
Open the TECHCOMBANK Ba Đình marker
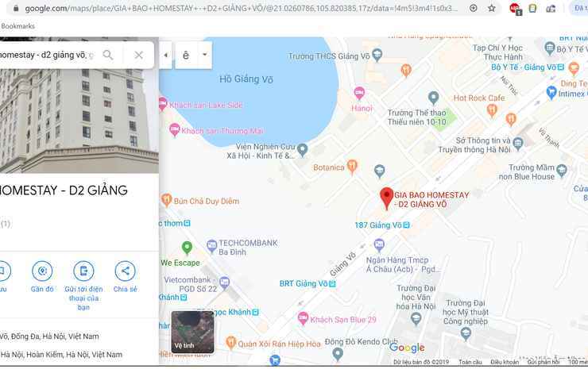point(212,246)
